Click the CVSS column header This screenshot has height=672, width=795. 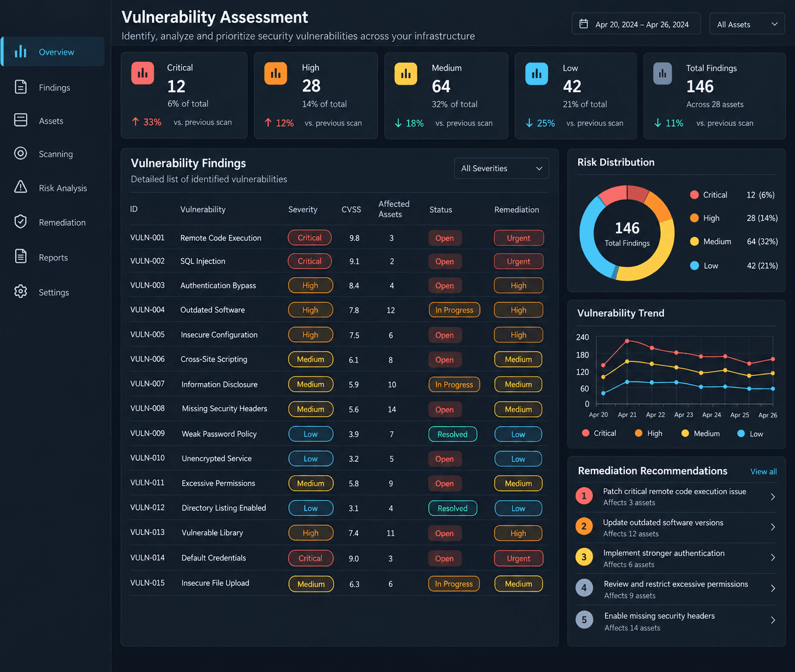[x=351, y=209]
